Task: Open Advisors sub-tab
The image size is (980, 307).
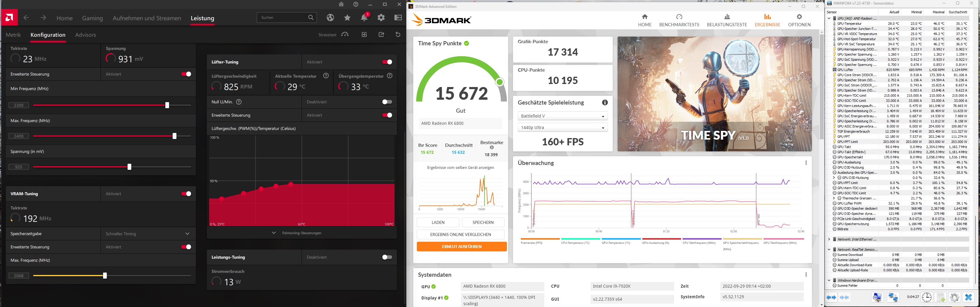Action: [86, 35]
